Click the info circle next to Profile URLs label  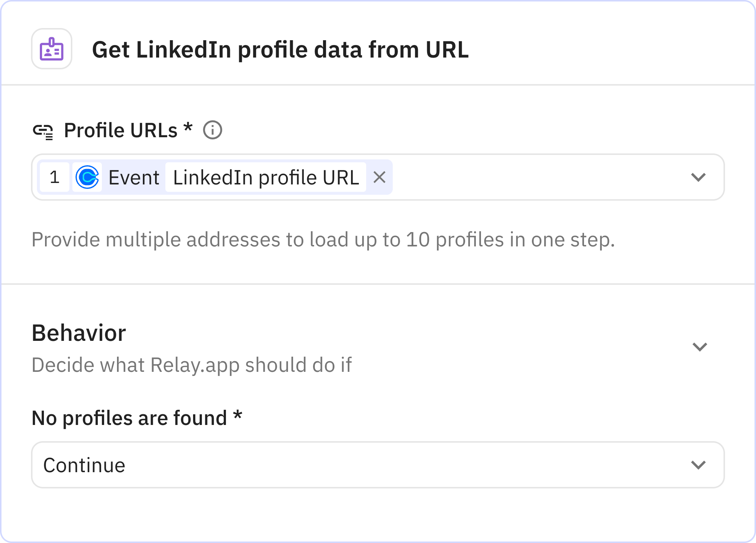click(x=213, y=130)
